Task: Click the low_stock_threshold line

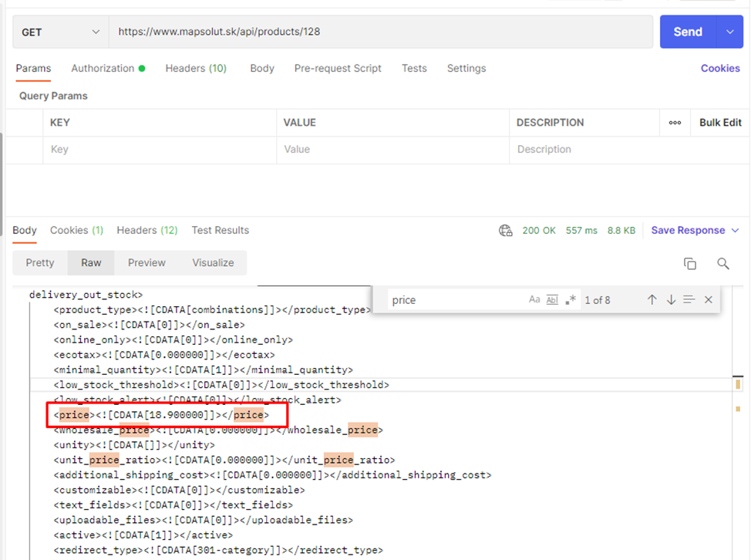Action: pyautogui.click(x=221, y=385)
